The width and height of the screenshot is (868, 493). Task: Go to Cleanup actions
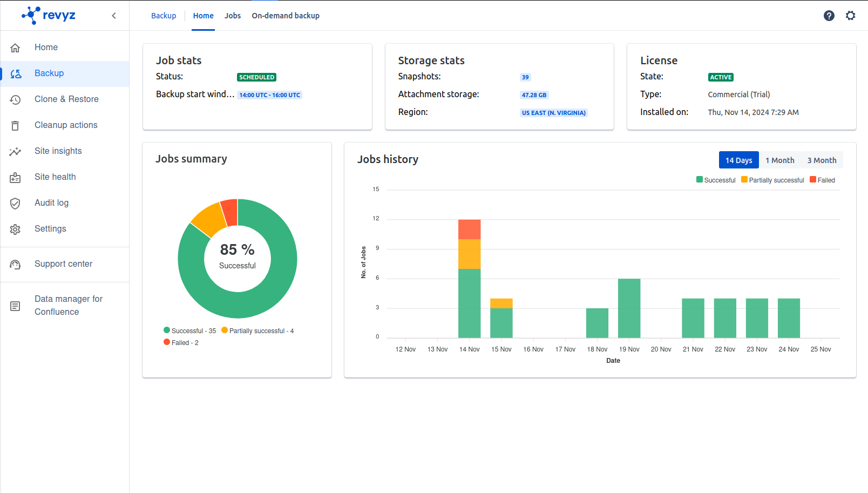pyautogui.click(x=65, y=125)
